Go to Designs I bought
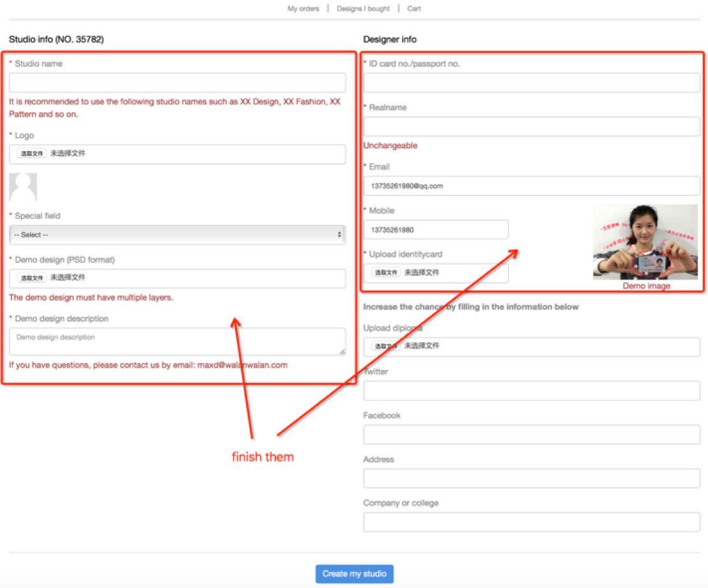 tap(363, 9)
